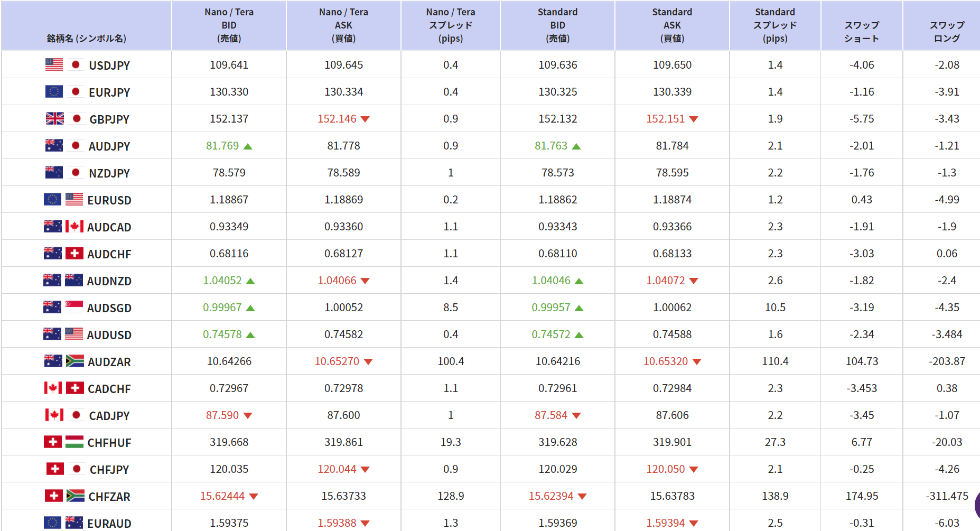Click the South Africa flag in AUDZAR row

point(75,361)
